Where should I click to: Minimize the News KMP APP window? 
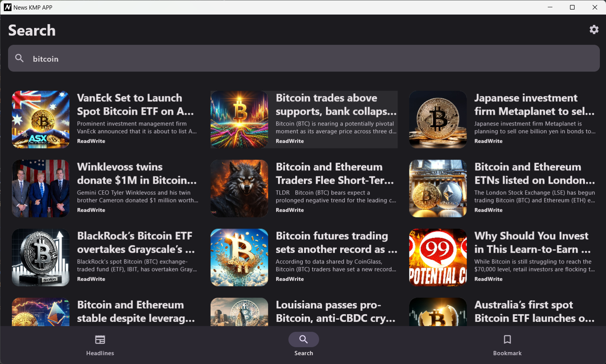point(550,7)
